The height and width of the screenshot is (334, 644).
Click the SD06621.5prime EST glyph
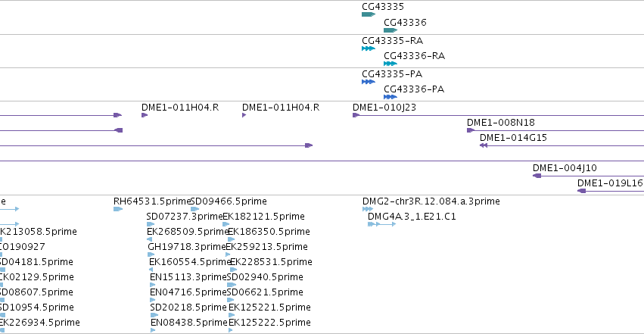230,300
